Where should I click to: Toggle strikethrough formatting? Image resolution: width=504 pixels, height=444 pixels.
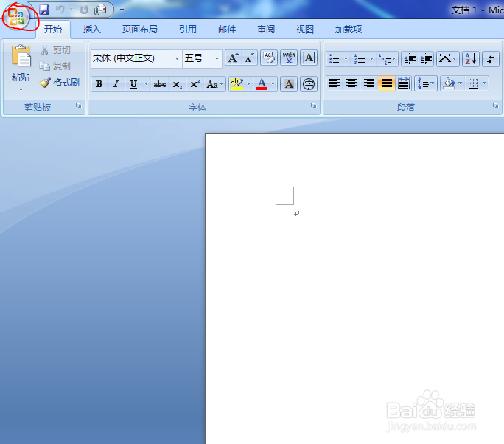pyautogui.click(x=160, y=84)
